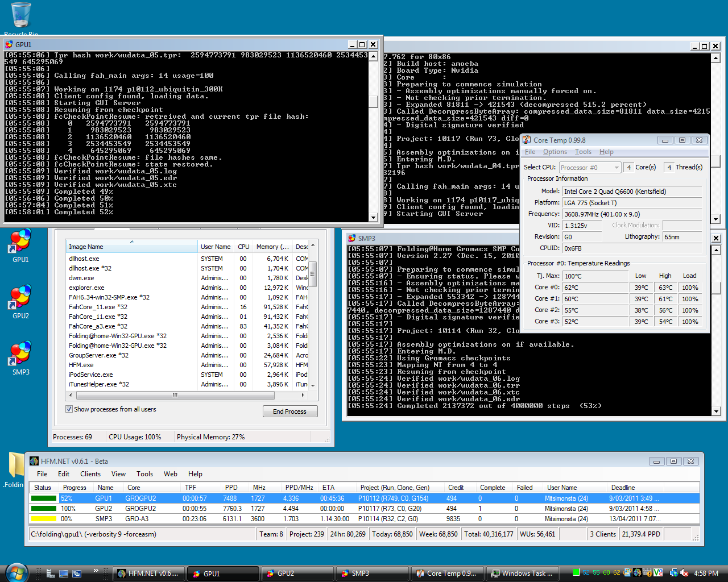This screenshot has height=582, width=728.
Task: Click the 52 degree Core Temp tray readout
Action: pos(586,573)
